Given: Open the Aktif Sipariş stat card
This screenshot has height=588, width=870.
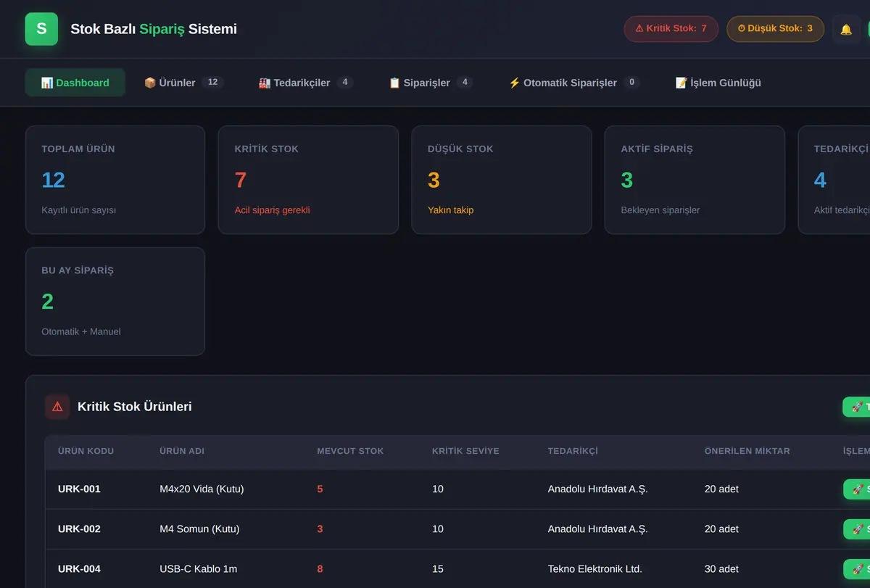Looking at the screenshot, I should (x=695, y=180).
